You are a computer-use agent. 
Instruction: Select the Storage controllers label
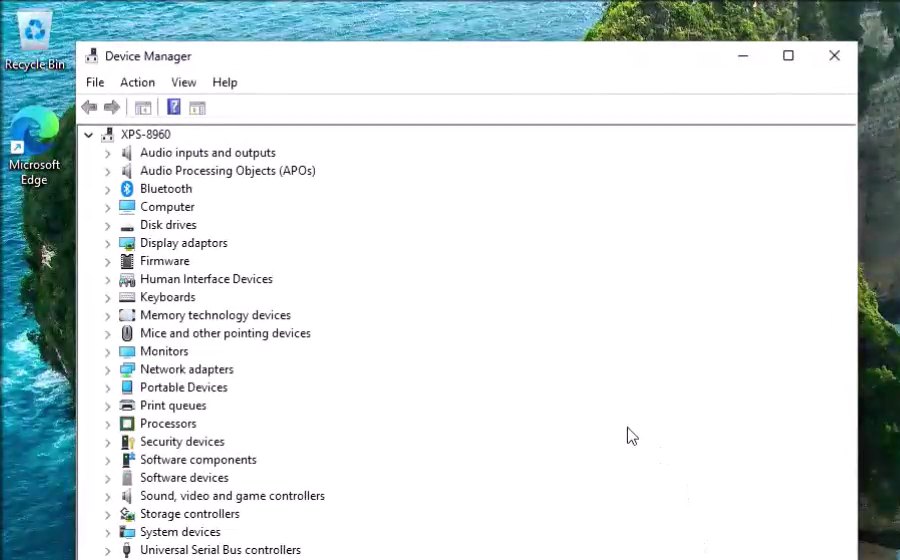coord(189,514)
